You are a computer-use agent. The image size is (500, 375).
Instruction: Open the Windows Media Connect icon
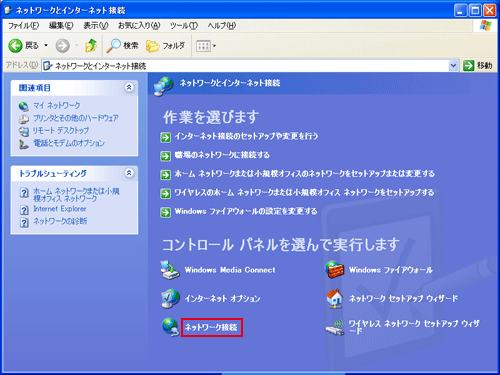pos(170,270)
